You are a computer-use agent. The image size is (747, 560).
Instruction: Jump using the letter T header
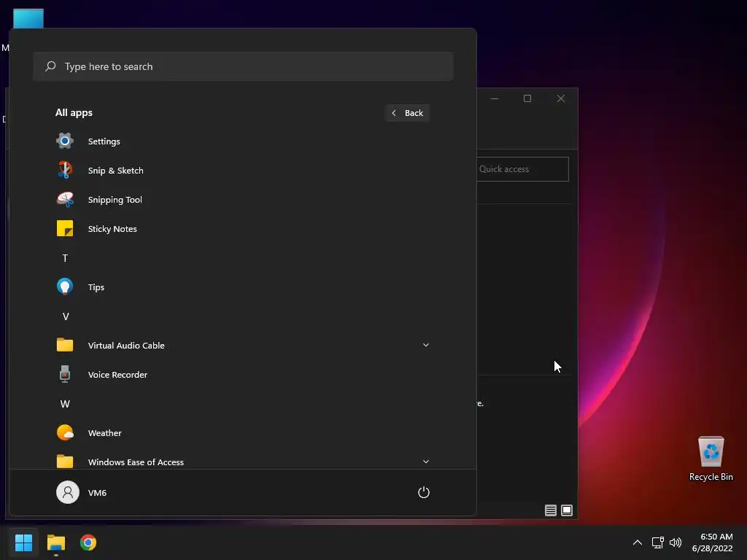tap(65, 258)
